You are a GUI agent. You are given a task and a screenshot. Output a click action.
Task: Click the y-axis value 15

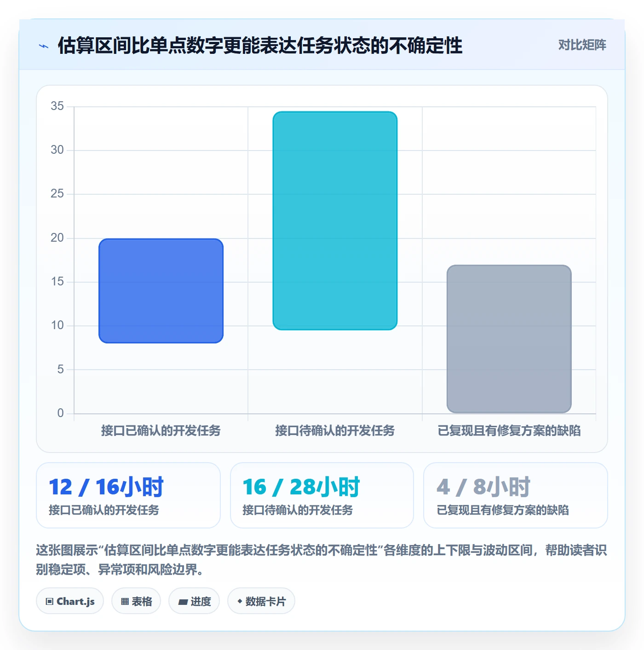coord(57,282)
